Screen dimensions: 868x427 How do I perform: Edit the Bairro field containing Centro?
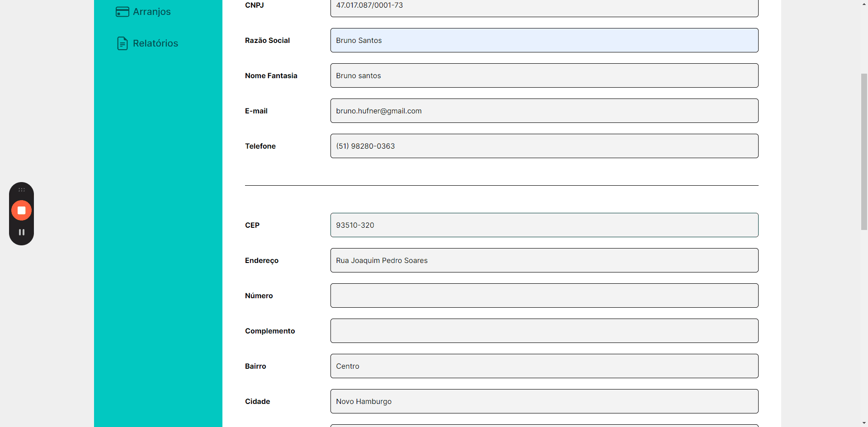point(544,366)
